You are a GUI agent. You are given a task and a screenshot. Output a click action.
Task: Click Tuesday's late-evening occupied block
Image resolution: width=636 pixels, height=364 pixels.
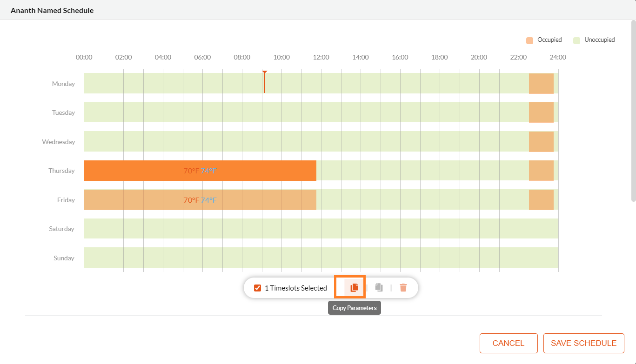pyautogui.click(x=541, y=113)
